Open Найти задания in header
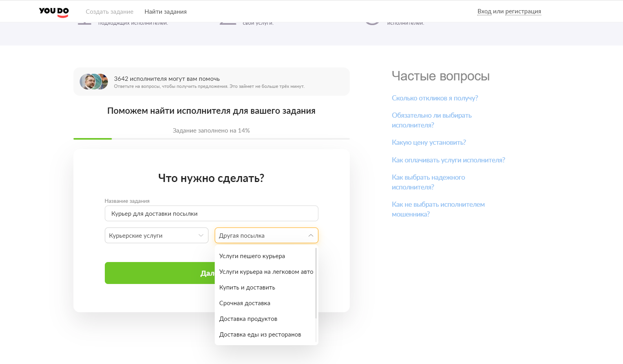623x364 pixels. (x=166, y=12)
